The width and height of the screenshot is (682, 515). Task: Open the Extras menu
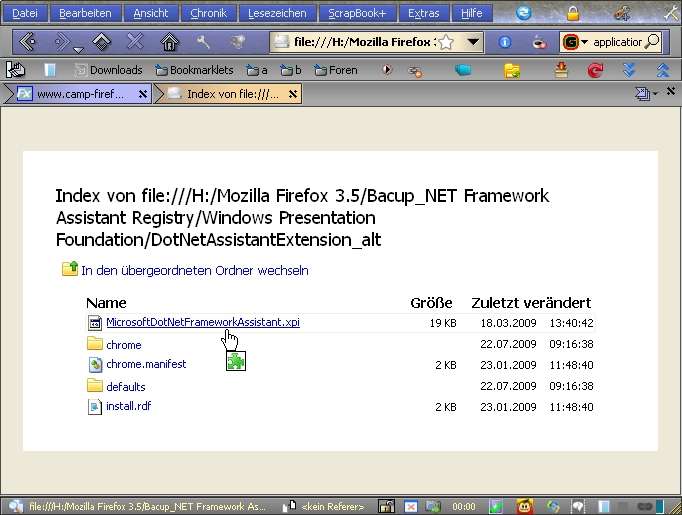[x=423, y=13]
